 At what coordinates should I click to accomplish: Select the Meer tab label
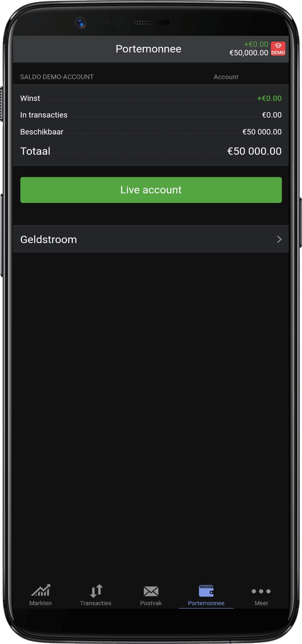click(x=261, y=603)
